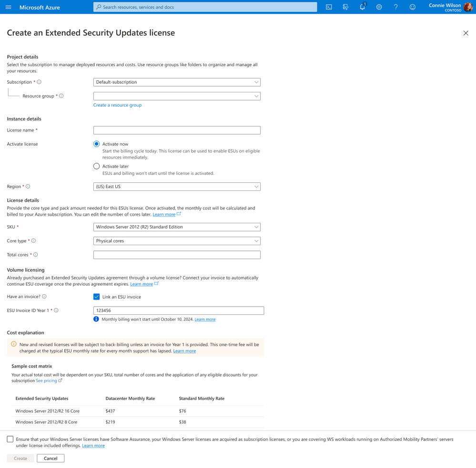
Task: Click Create a resource group link
Action: pyautogui.click(x=118, y=105)
